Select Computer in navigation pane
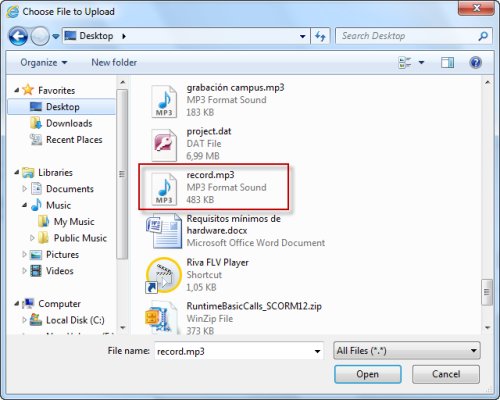The width and height of the screenshot is (500, 400). click(x=59, y=304)
